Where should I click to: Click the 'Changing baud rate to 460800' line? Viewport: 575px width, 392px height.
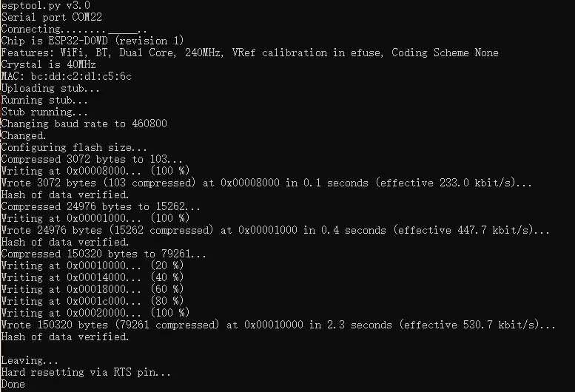(x=84, y=124)
